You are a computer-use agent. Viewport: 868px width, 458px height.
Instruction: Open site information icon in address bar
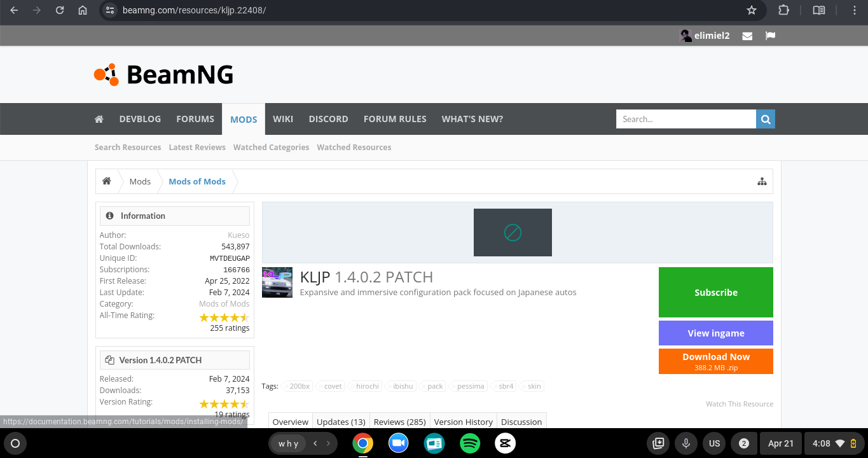coord(110,10)
